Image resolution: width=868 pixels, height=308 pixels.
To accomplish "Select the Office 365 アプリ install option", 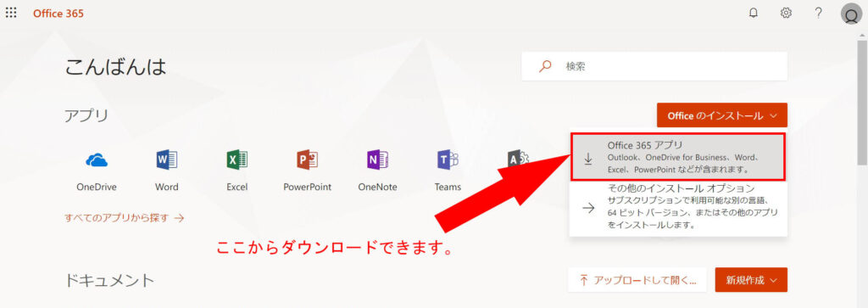I will coord(678,157).
